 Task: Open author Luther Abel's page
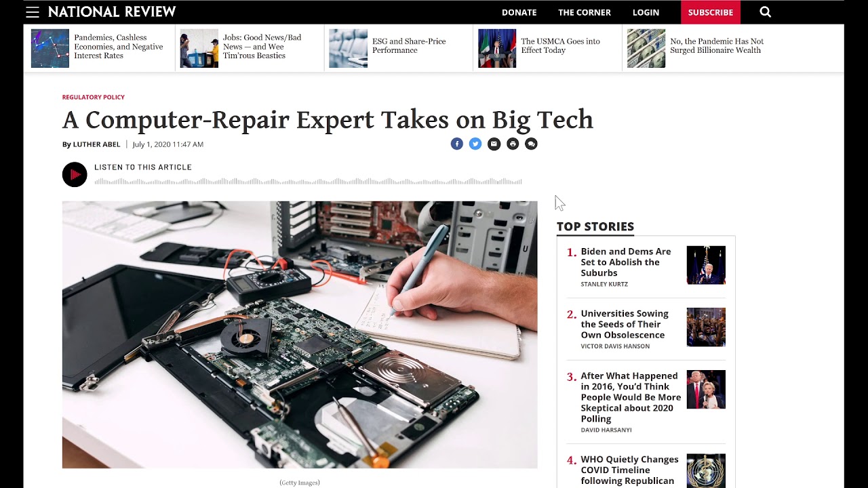click(x=96, y=144)
